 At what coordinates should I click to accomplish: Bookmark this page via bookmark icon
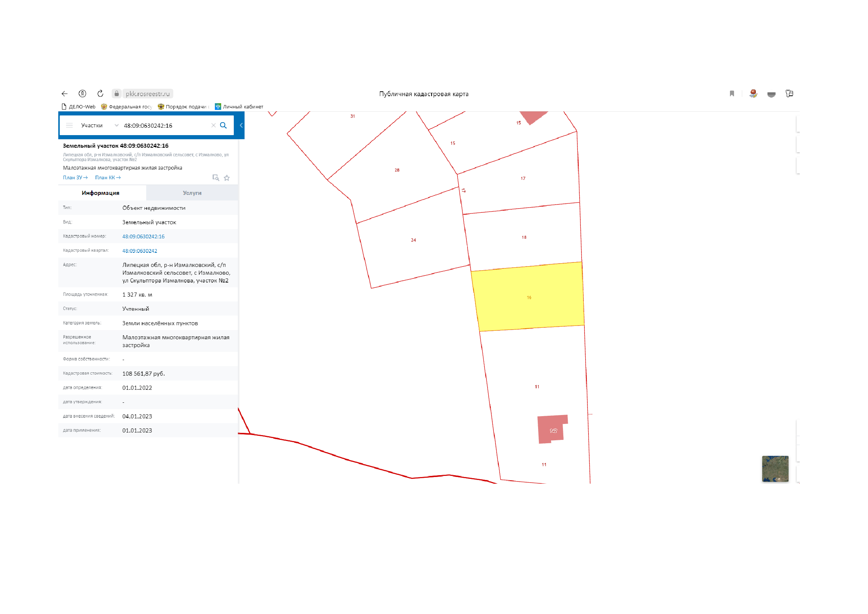click(732, 94)
